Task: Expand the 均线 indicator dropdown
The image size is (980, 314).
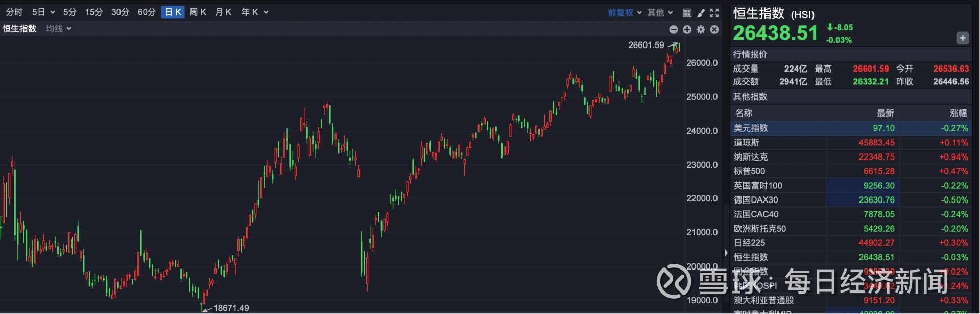Action: (x=59, y=29)
